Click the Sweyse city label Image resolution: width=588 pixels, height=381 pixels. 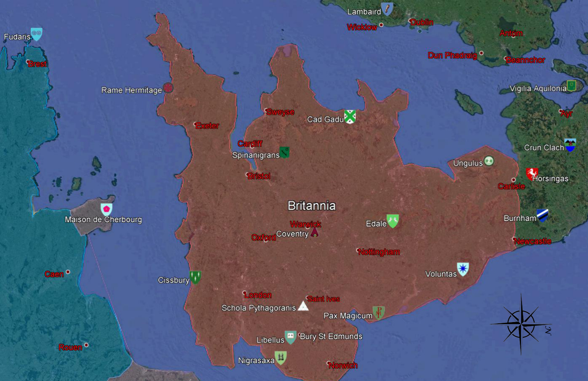[x=280, y=112]
